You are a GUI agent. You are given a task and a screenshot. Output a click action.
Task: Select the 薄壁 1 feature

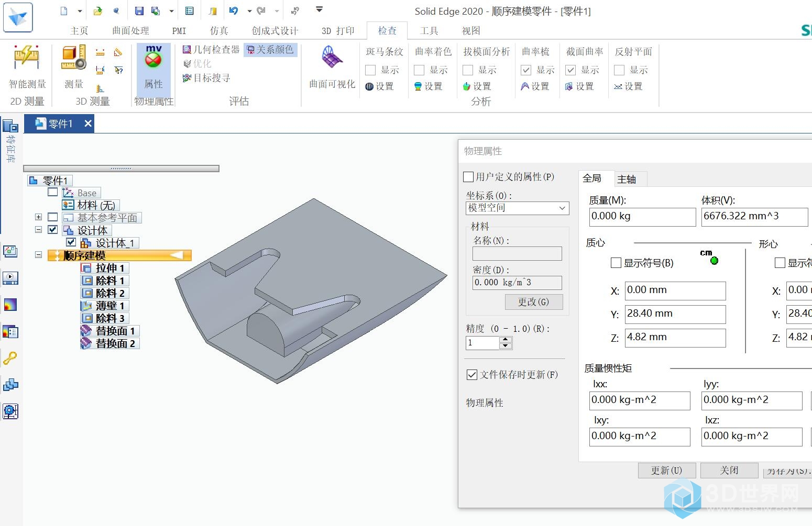(104, 306)
